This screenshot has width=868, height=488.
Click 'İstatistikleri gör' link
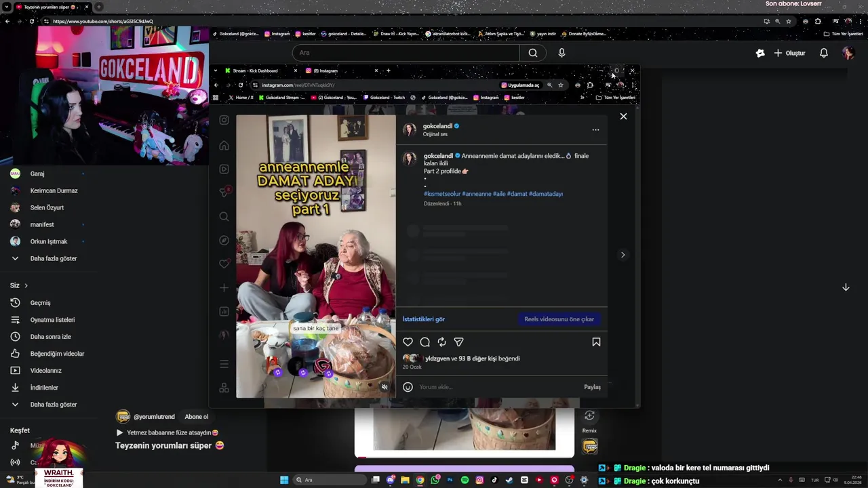(424, 319)
